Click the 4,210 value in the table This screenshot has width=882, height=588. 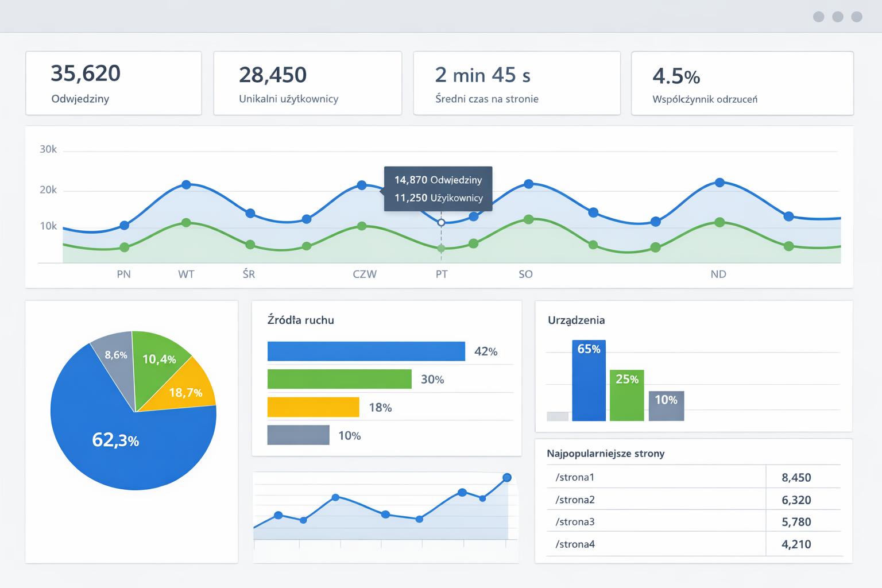click(796, 544)
